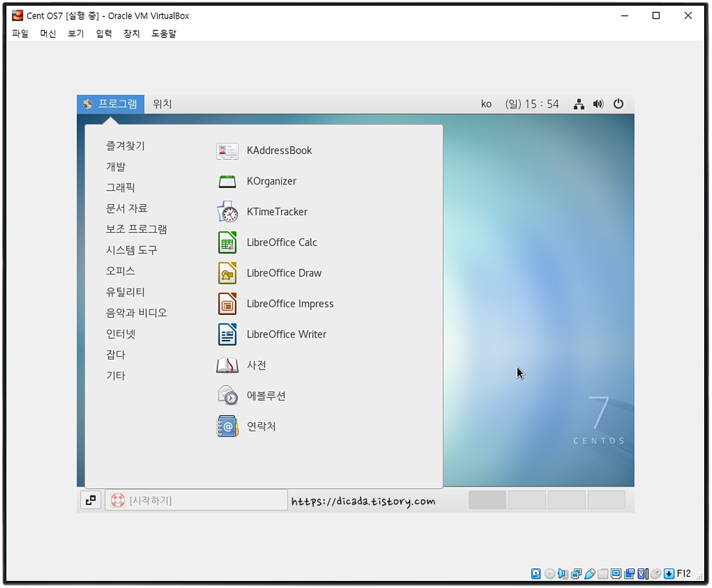Click the network status icon in top panel
712x588 pixels.
[579, 104]
